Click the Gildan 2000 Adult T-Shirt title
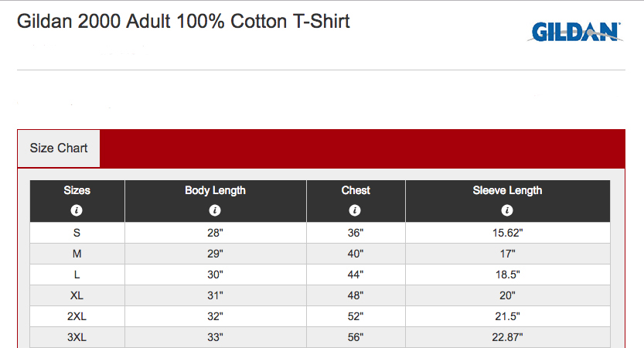The image size is (644, 348). (183, 22)
